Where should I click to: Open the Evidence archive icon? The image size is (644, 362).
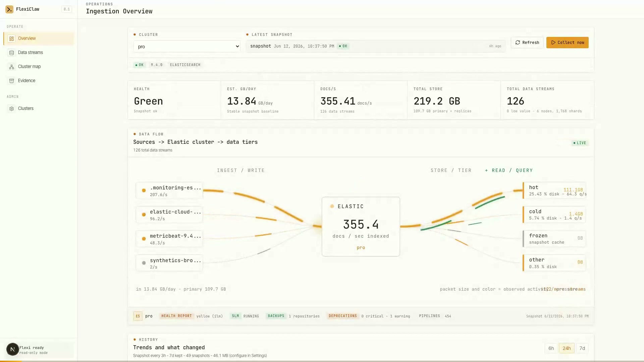tap(11, 81)
